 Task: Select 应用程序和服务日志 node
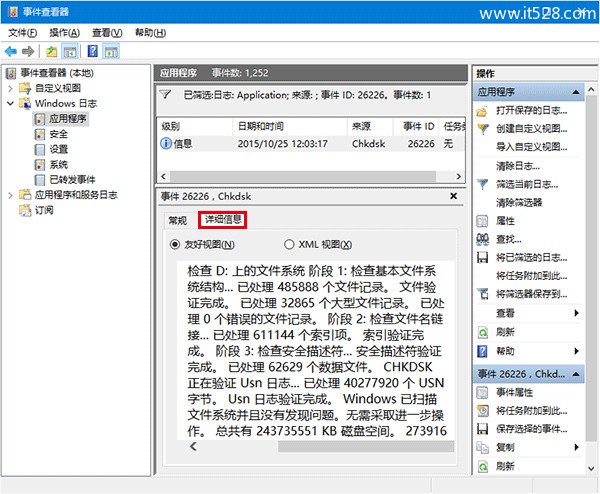[76, 195]
